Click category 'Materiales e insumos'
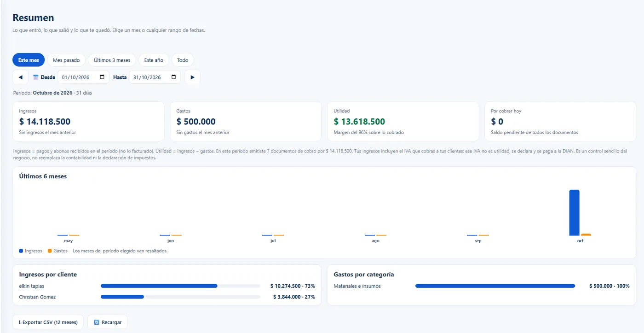Viewport: 644px width, 333px height. 357,286
